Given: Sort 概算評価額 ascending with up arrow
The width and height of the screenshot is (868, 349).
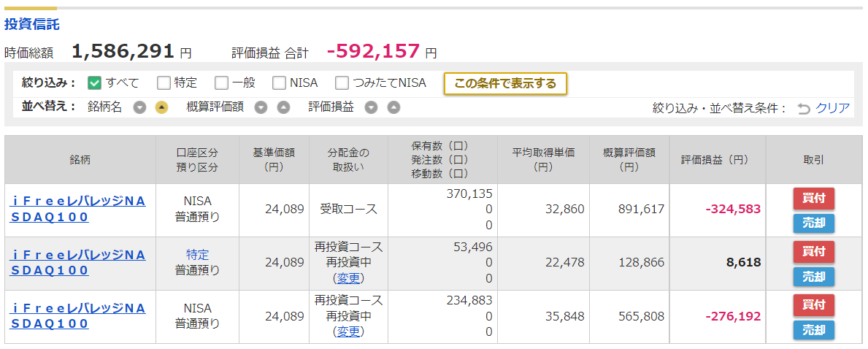Looking at the screenshot, I should pos(283,107).
